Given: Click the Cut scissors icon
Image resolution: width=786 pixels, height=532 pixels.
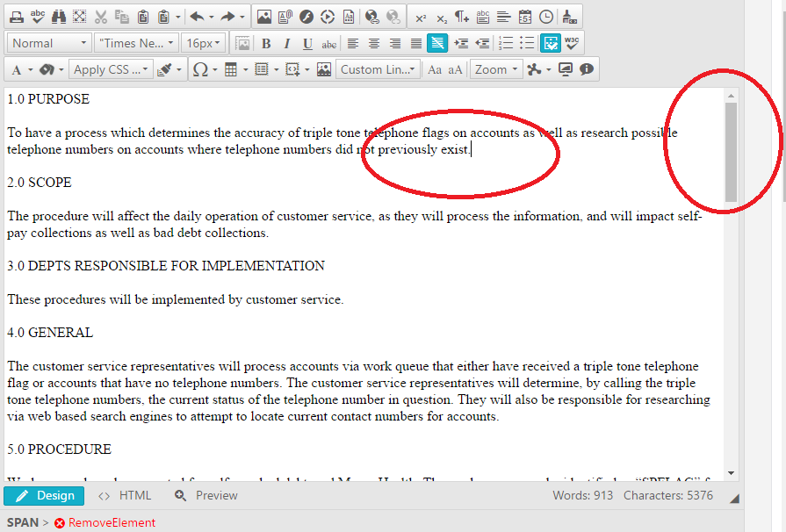Looking at the screenshot, I should [101, 17].
